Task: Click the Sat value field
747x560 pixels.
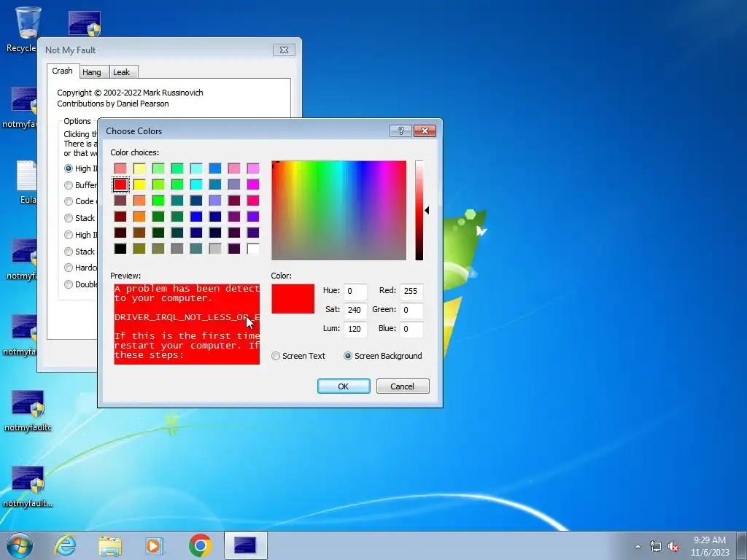Action: tap(355, 310)
